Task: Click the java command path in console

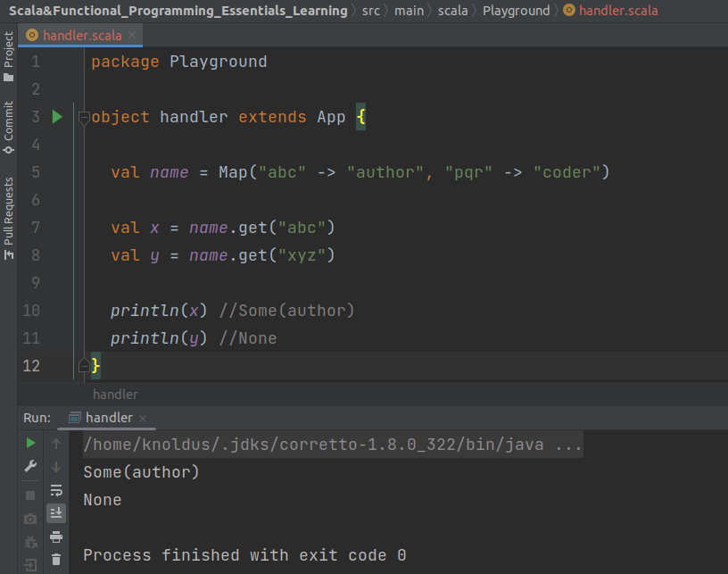Action: pos(333,445)
